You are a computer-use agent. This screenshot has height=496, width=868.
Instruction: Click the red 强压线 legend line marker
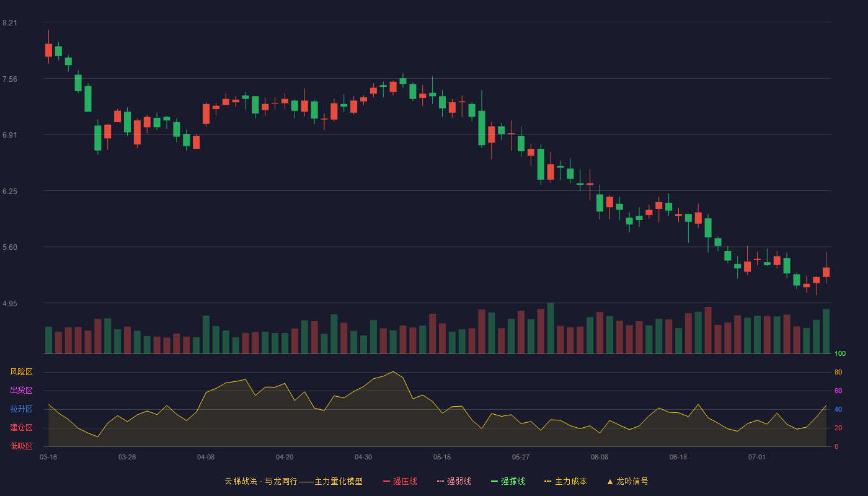[x=386, y=481]
